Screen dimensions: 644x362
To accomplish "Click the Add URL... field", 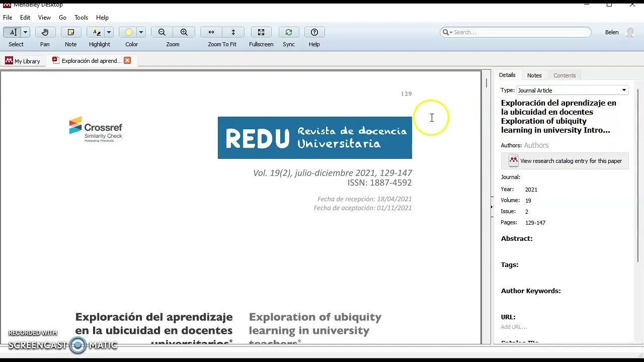I will tap(514, 327).
